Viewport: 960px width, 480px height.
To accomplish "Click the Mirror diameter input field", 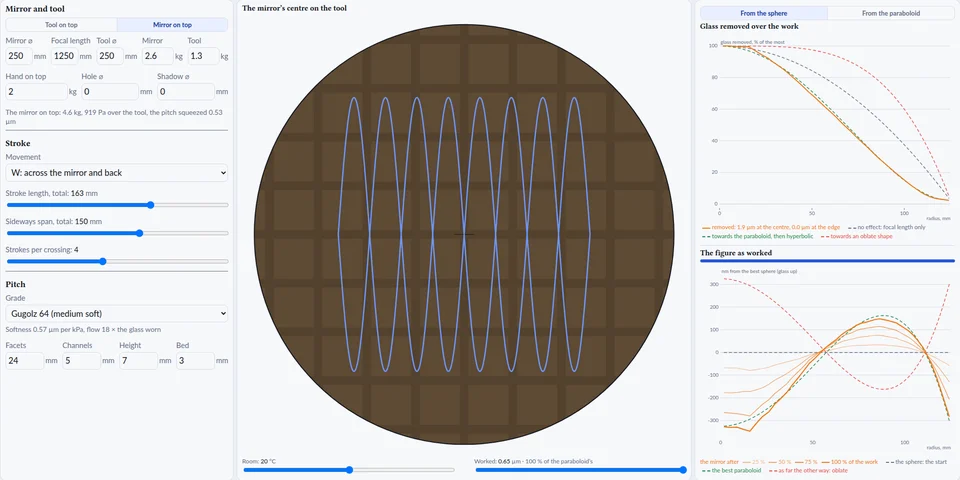I will pos(19,56).
